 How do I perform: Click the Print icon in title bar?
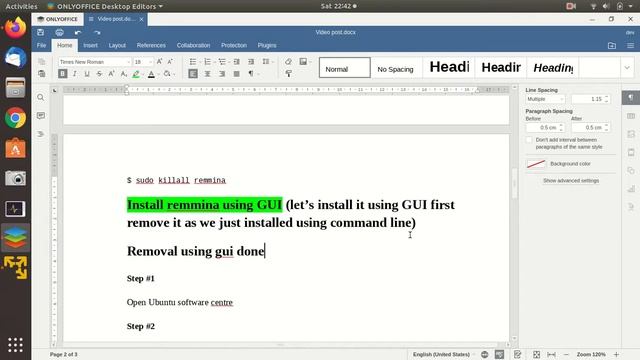(x=60, y=32)
